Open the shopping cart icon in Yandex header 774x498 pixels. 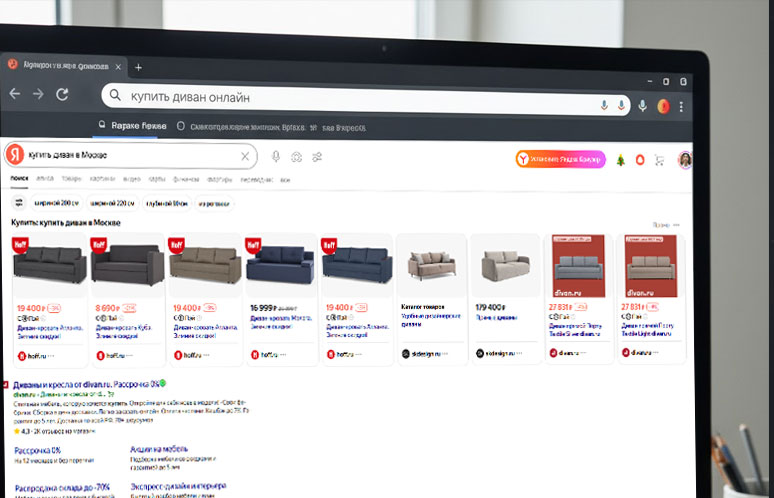657,159
